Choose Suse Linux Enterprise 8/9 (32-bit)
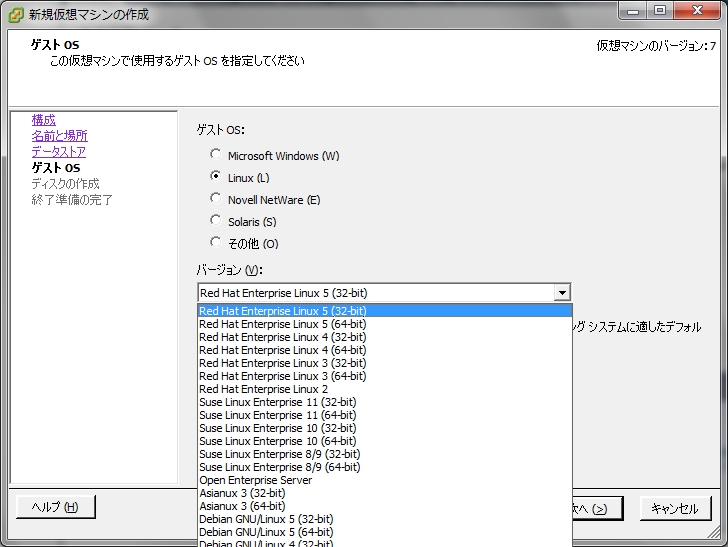Viewport: 728px width, 547px height. (x=385, y=454)
